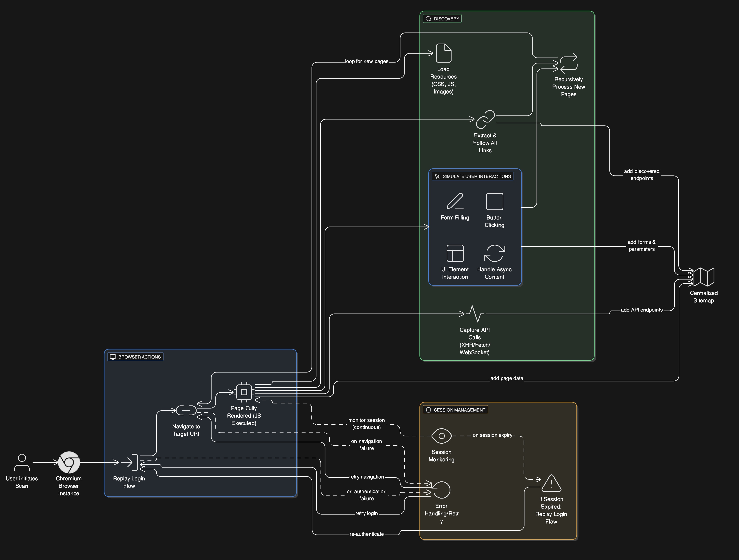Click the Replay Login Flow arrow icon
Image resolution: width=739 pixels, height=560 pixels.
pos(130,462)
